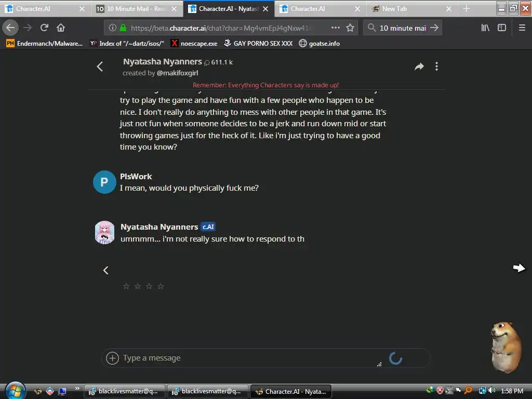Reload the page with the refresh icon
Screen dimensions: 532x399
pos(44,28)
